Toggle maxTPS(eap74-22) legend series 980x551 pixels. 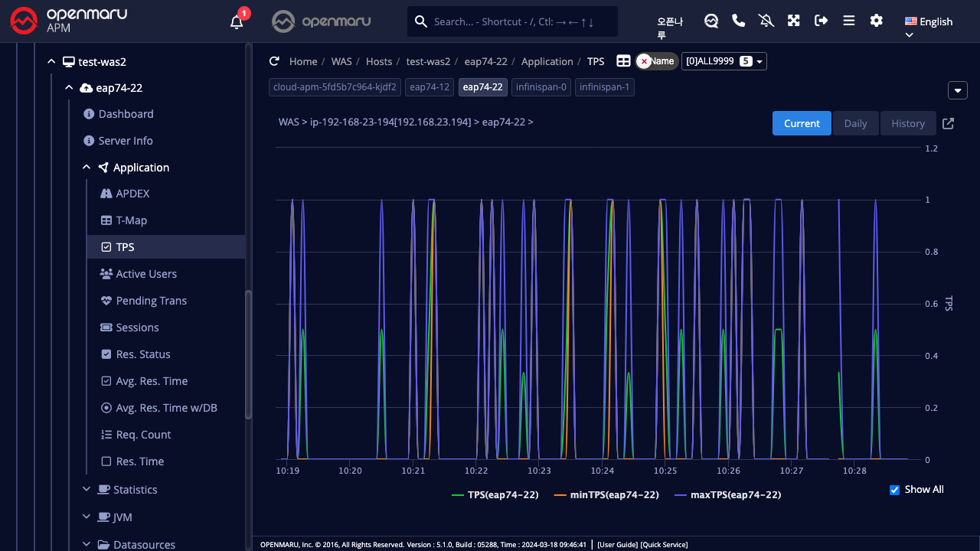727,495
